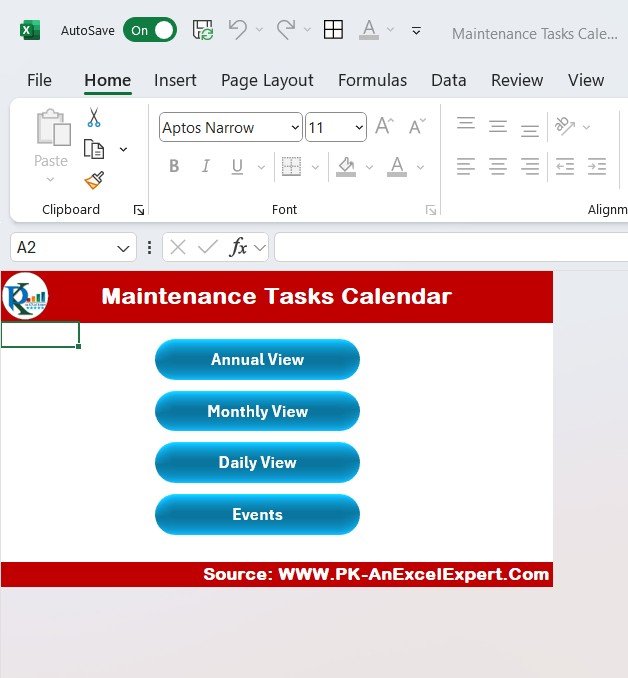The image size is (628, 678).
Task: Open Customize Quick Access Toolbar menu
Action: pos(416,30)
